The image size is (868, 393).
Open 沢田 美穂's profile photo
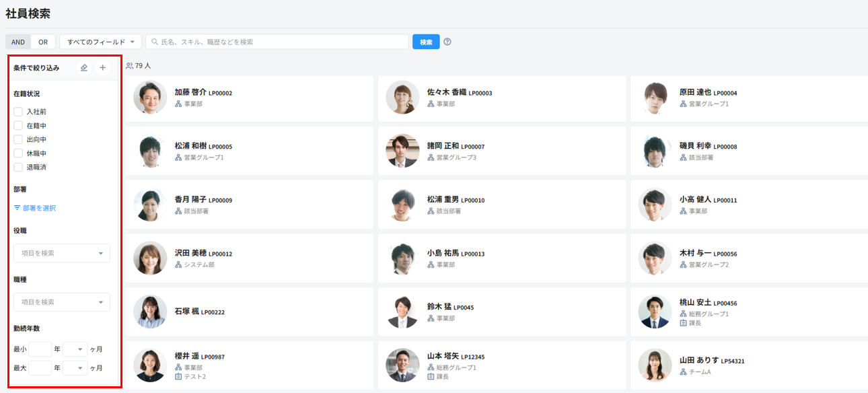(150, 258)
